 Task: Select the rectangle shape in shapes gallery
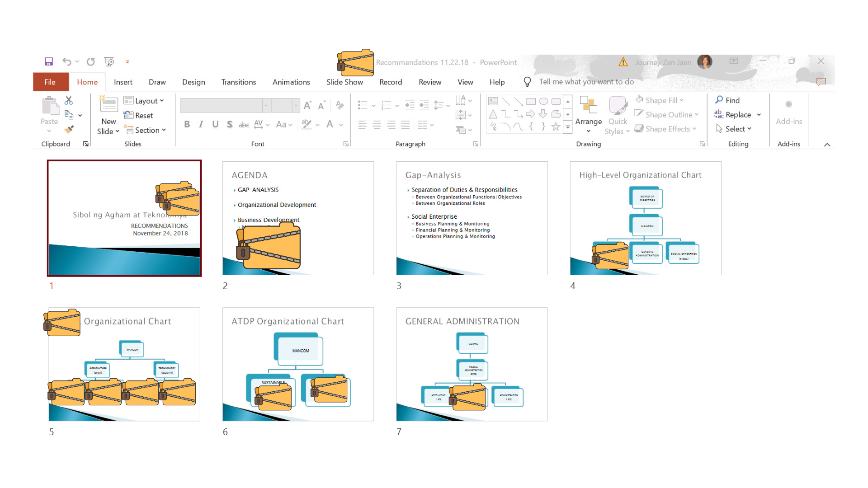point(531,101)
